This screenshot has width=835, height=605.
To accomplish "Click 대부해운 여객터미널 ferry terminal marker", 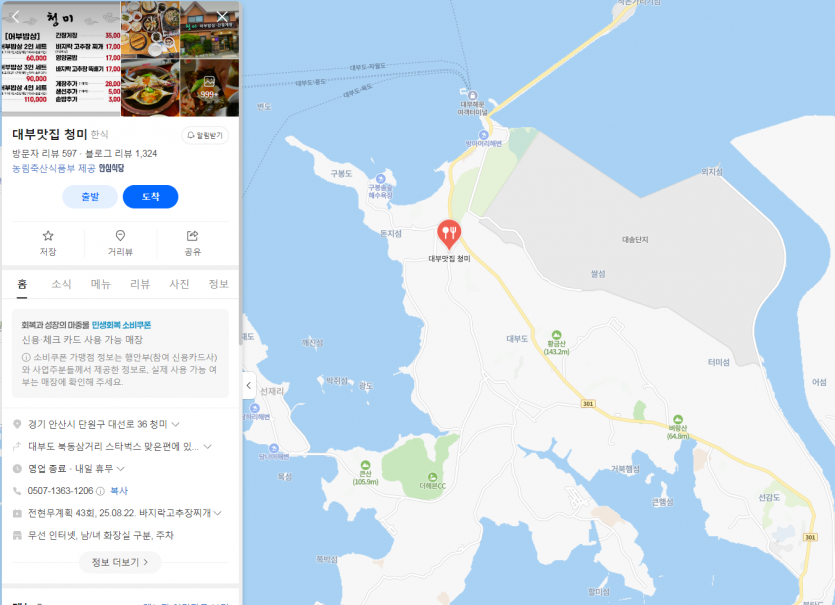I will pyautogui.click(x=472, y=96).
